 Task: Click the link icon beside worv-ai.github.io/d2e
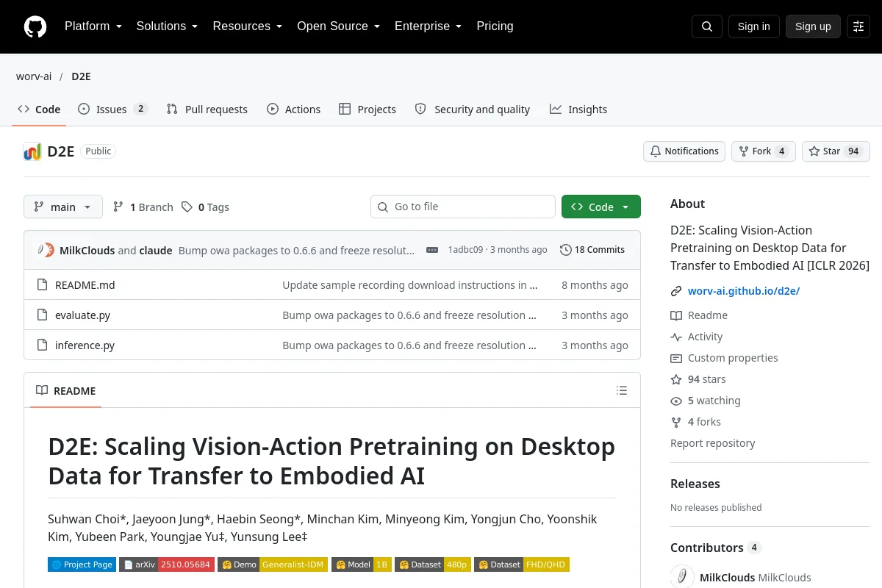676,291
